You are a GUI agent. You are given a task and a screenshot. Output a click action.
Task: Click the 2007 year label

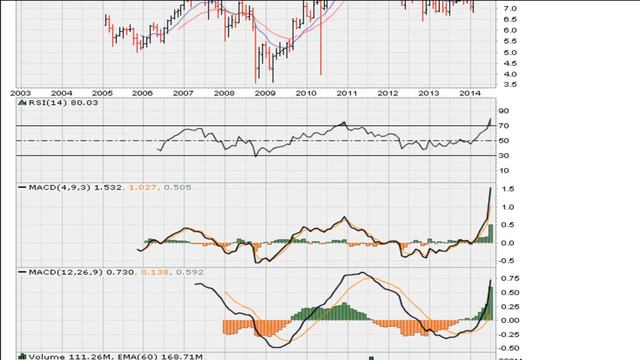coord(183,93)
